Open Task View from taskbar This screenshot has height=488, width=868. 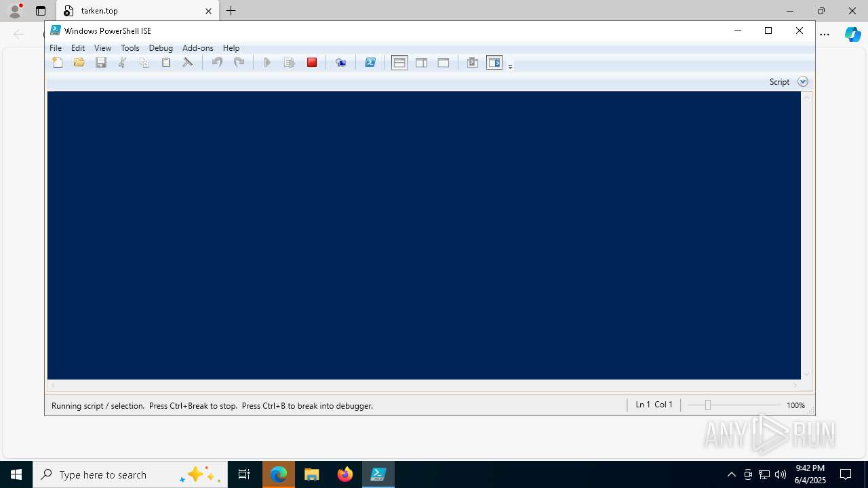point(244,474)
